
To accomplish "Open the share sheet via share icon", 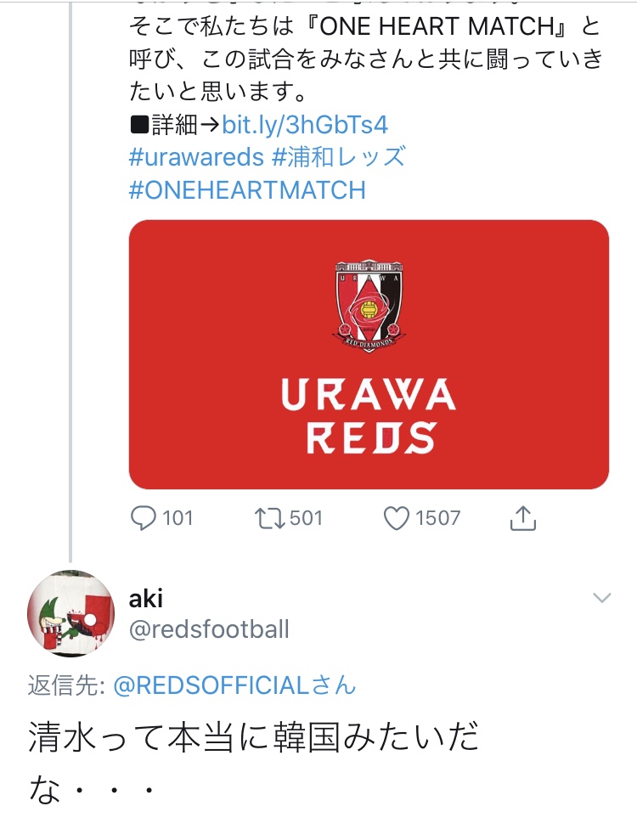I will point(523,517).
